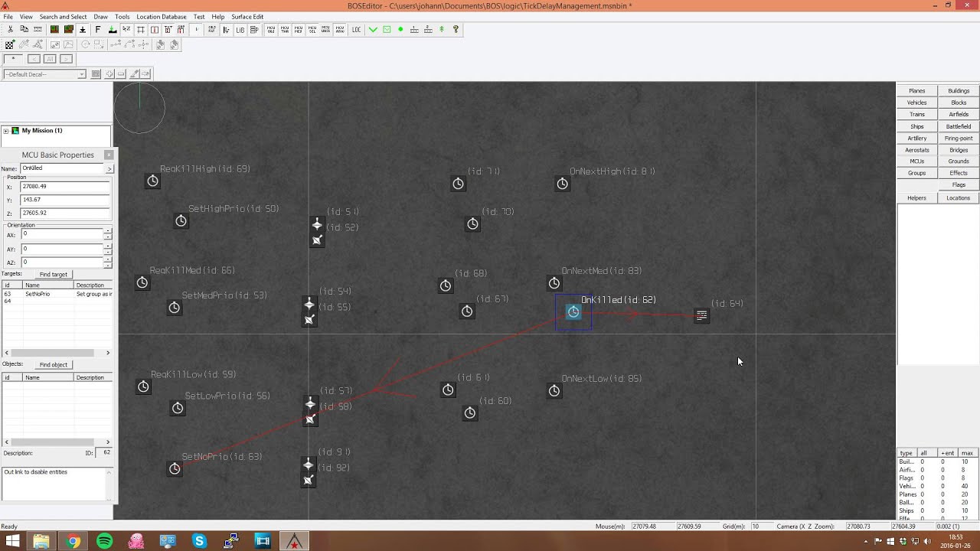Click the arrow button beside Name field
Screen dimensions: 980x551
[109, 168]
